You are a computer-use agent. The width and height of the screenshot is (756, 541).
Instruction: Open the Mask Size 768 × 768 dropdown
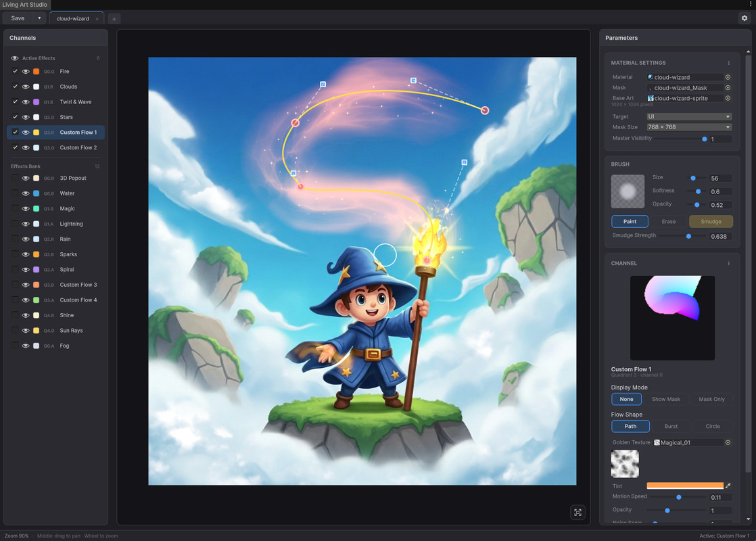point(689,127)
